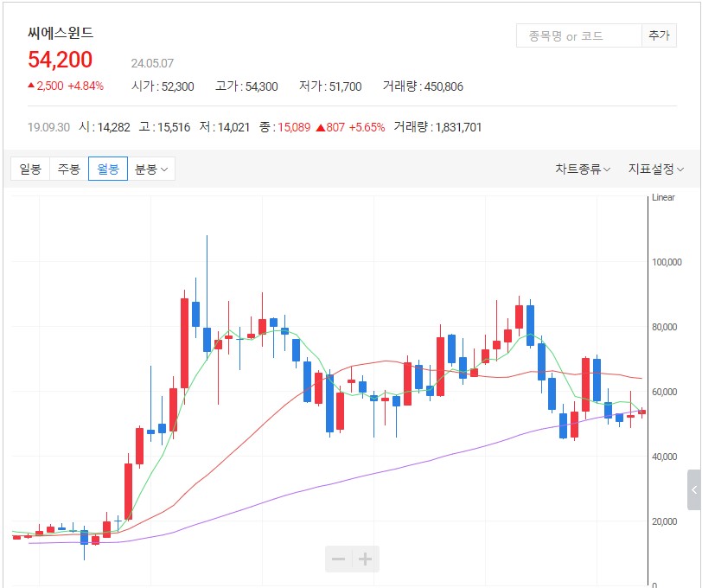Click the last candlestick on the chart
The width and height of the screenshot is (702, 588).
[641, 412]
